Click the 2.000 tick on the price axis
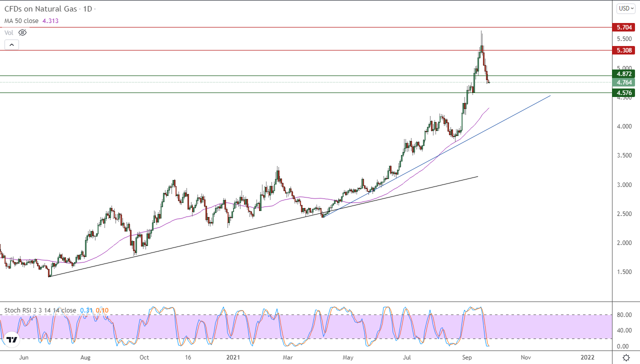640x364 pixels. point(624,243)
